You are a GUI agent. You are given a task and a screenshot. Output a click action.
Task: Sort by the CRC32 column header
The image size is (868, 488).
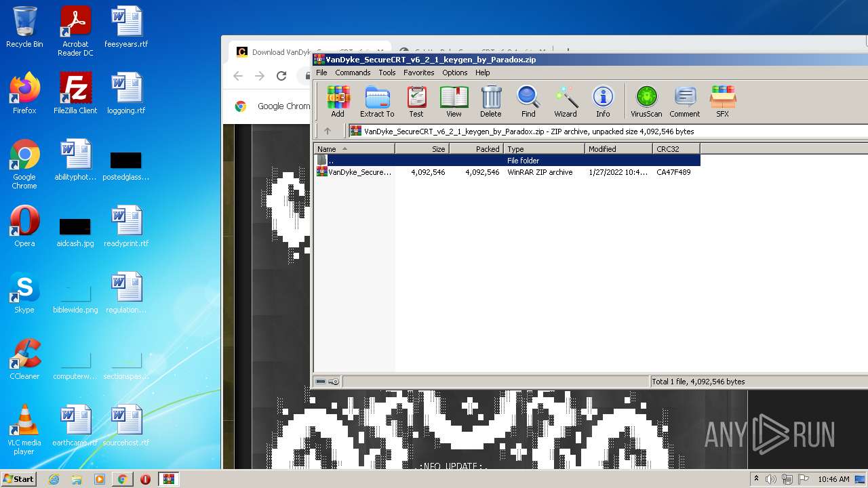676,149
